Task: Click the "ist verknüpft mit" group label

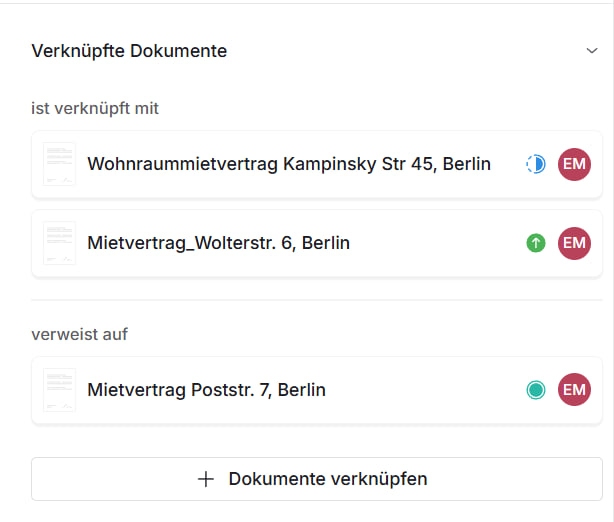Action: click(x=95, y=108)
